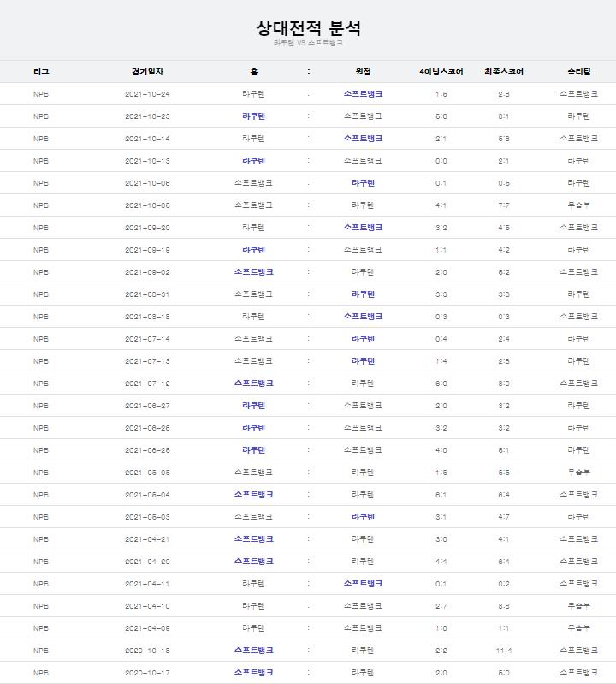Click 승리팀 cell in the 2021-10-23 row
This screenshot has width=616, height=684.
(x=579, y=116)
